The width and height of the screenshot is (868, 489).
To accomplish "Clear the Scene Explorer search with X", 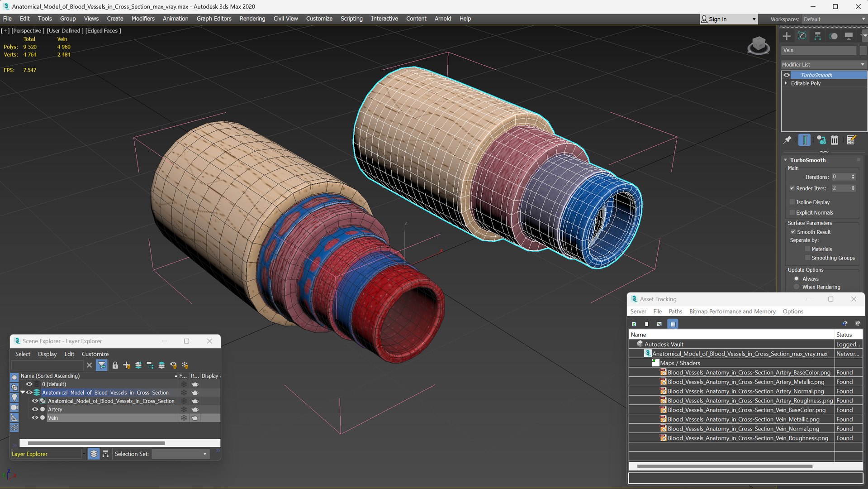I will (x=89, y=365).
